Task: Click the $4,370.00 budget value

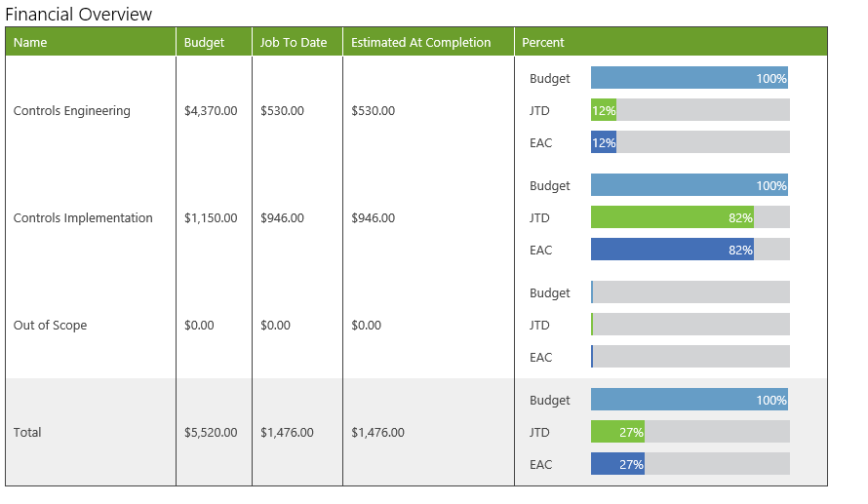Action: tap(211, 111)
